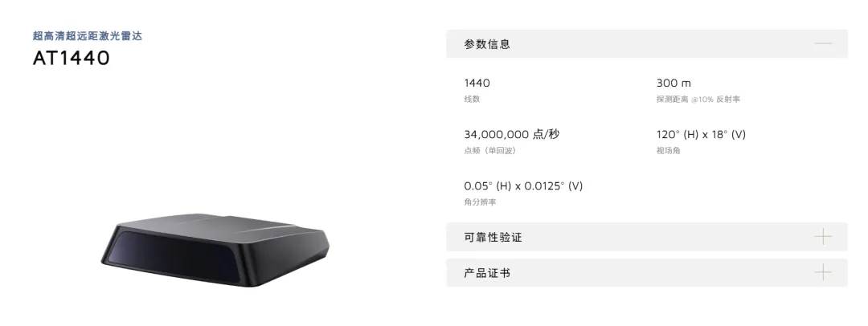Click the 角分辨率 label
The height and width of the screenshot is (326, 868).
pyautogui.click(x=480, y=202)
